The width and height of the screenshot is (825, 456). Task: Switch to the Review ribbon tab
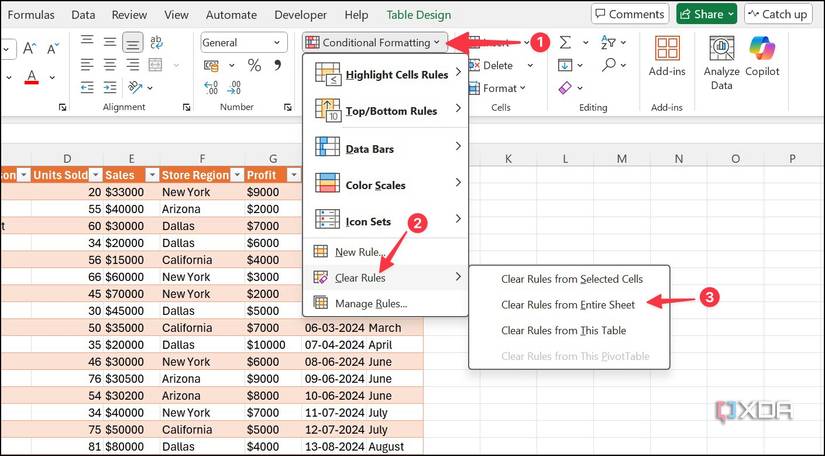129,15
